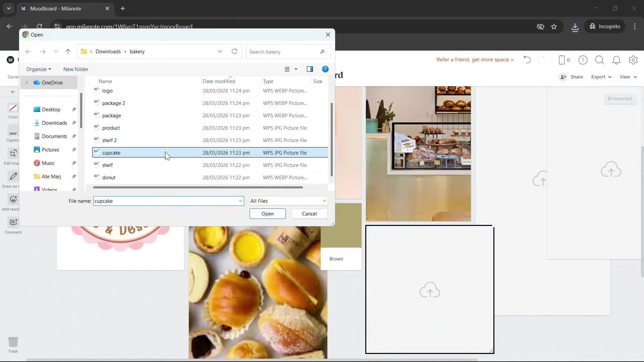
Task: Click the File name input field
Action: (x=166, y=201)
